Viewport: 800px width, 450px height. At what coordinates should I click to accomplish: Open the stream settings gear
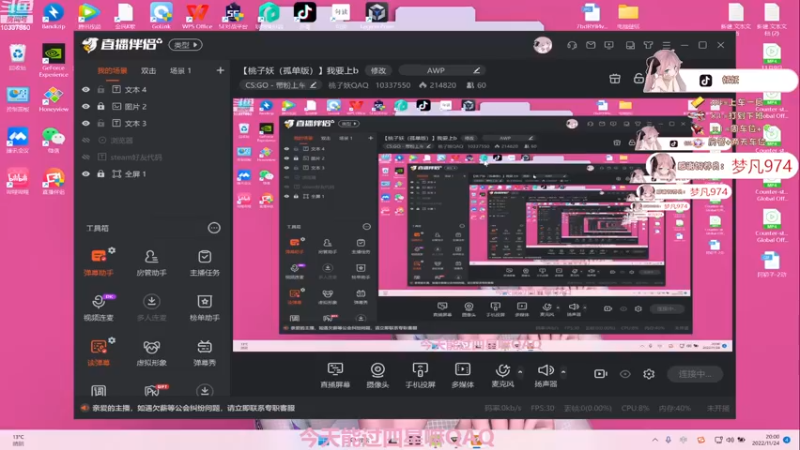pyautogui.click(x=648, y=374)
